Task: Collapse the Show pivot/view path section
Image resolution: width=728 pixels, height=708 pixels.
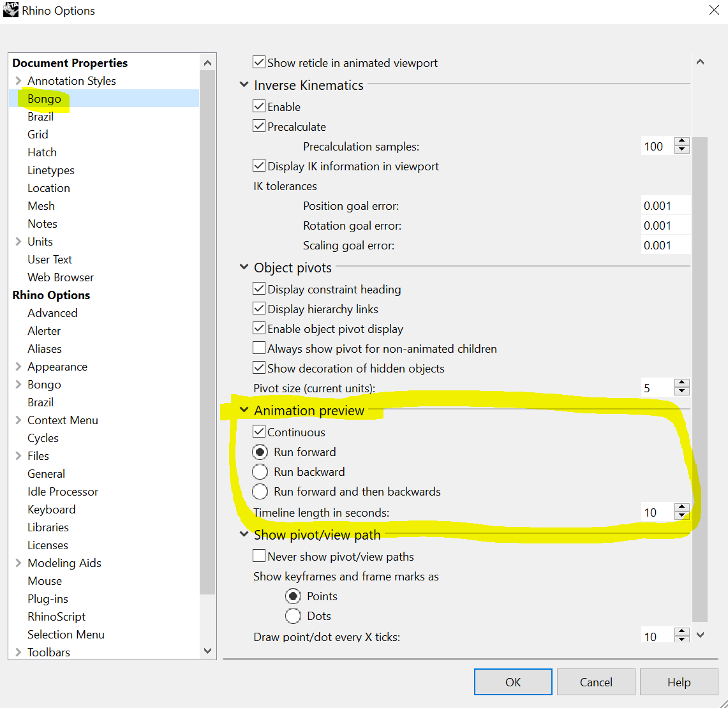Action: [244, 535]
